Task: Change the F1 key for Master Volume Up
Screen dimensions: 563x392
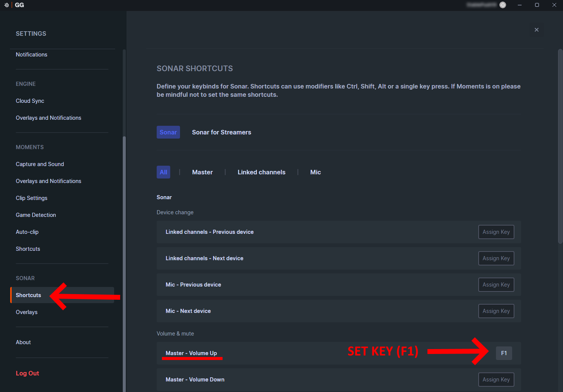Action: pyautogui.click(x=504, y=353)
